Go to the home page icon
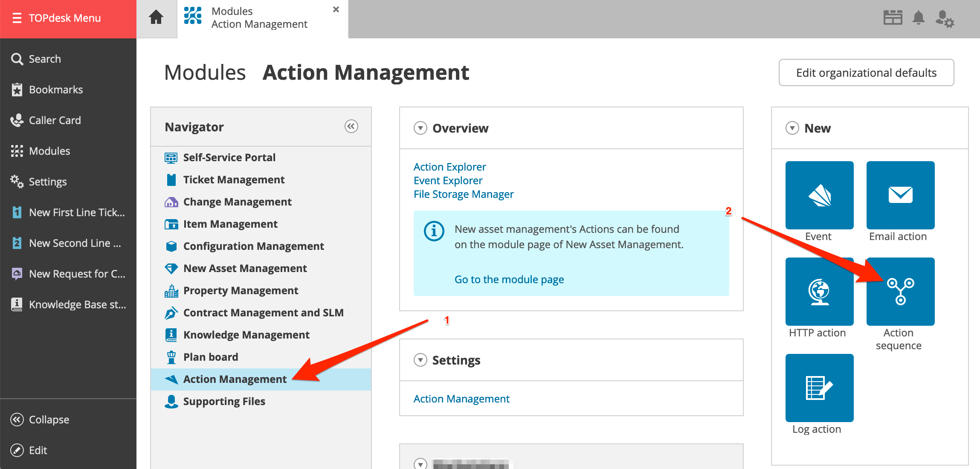The height and width of the screenshot is (469, 980). (156, 18)
